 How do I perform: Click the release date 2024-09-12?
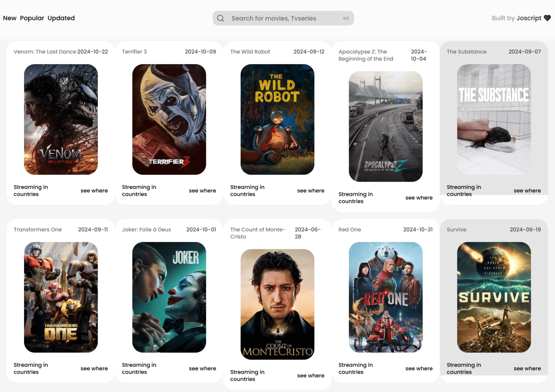click(309, 52)
